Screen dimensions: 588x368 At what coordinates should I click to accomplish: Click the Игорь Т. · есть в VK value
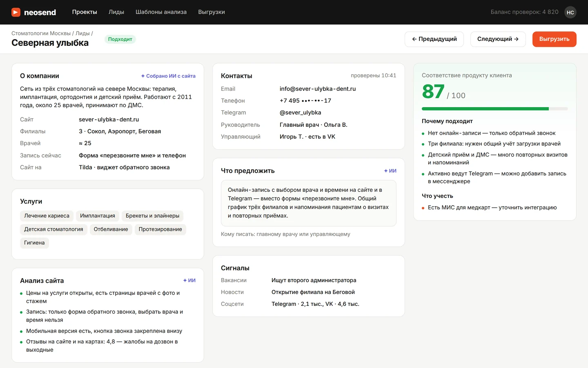(307, 137)
